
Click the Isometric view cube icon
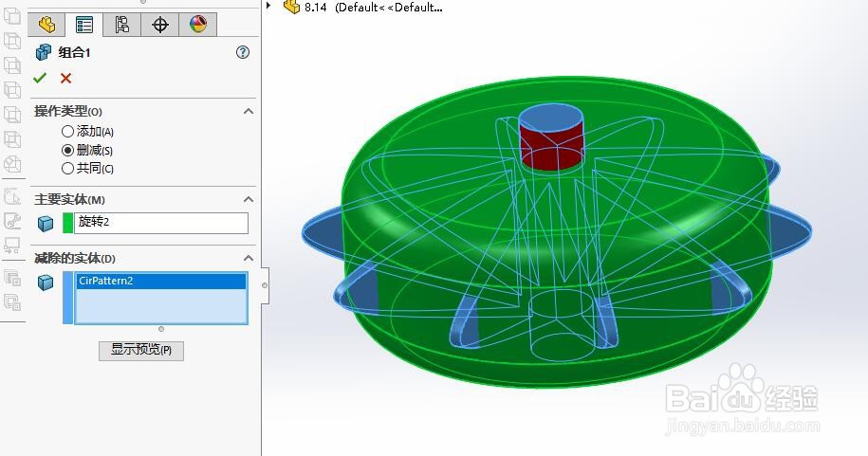point(12,164)
